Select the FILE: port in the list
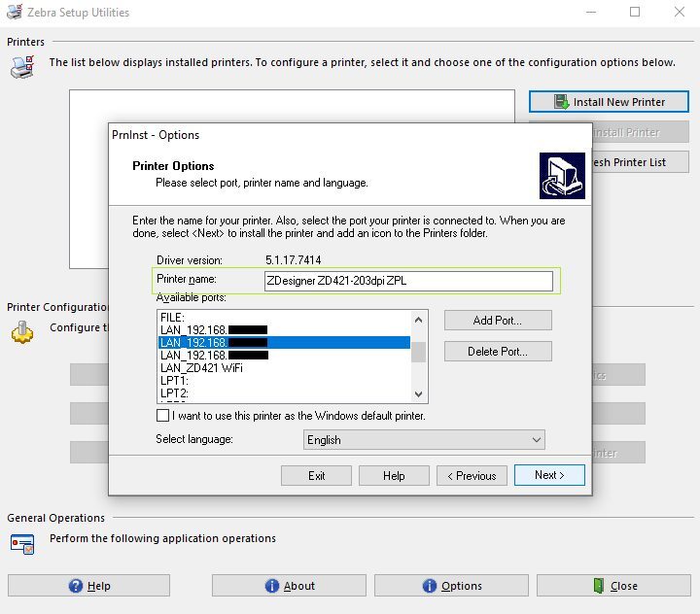This screenshot has width=700, height=614. click(284, 318)
